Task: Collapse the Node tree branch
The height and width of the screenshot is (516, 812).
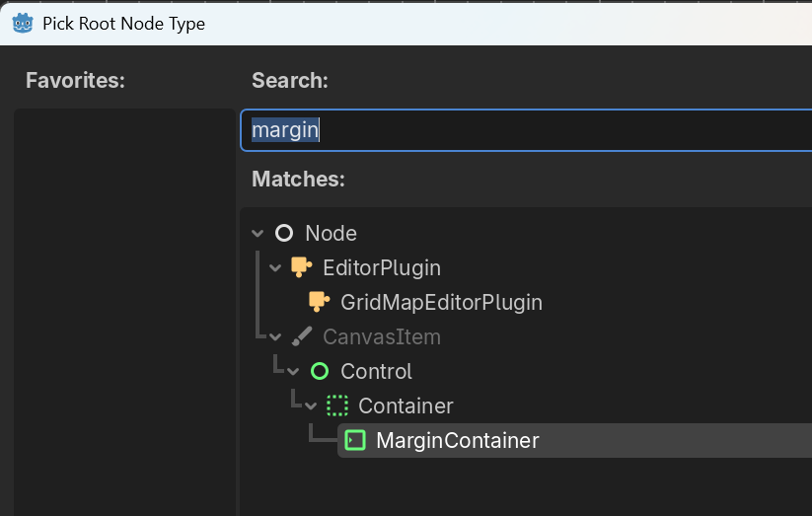Action: point(258,233)
